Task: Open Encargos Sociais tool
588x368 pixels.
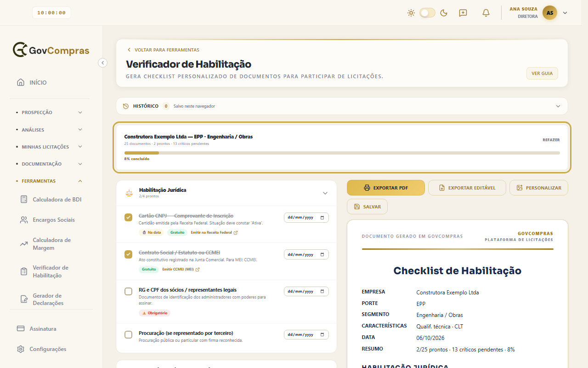Action: point(53,220)
